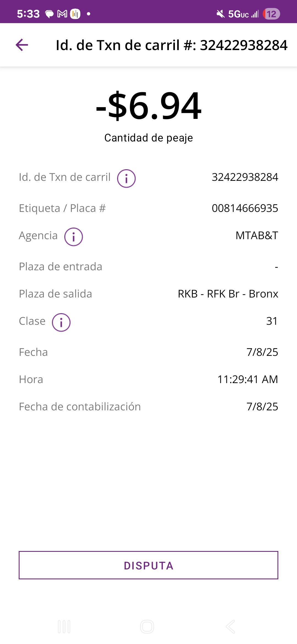Tap the Gmail notification icon in status bar
Screen dimensions: 297x644
(x=62, y=14)
